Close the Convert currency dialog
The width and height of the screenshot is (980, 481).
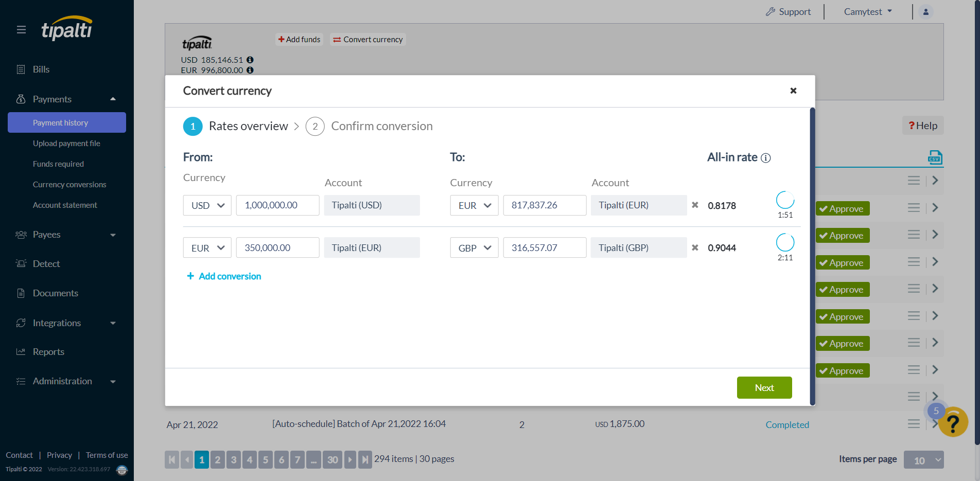[793, 91]
